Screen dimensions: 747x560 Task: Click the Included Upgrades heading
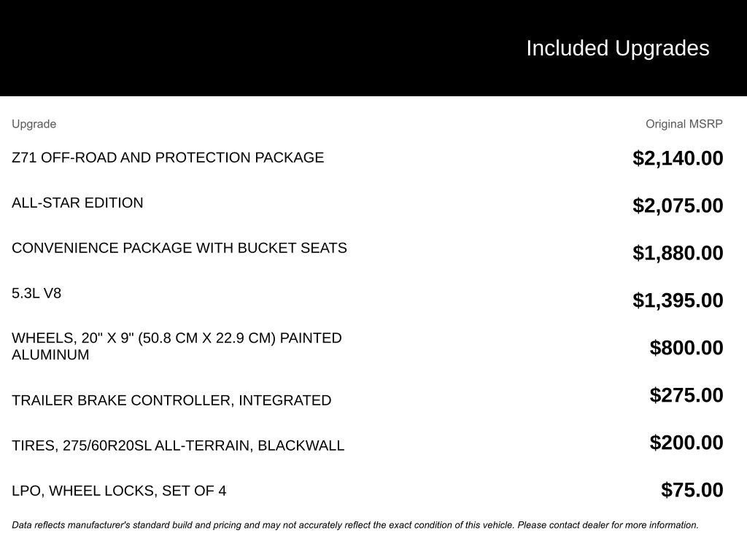coord(617,48)
